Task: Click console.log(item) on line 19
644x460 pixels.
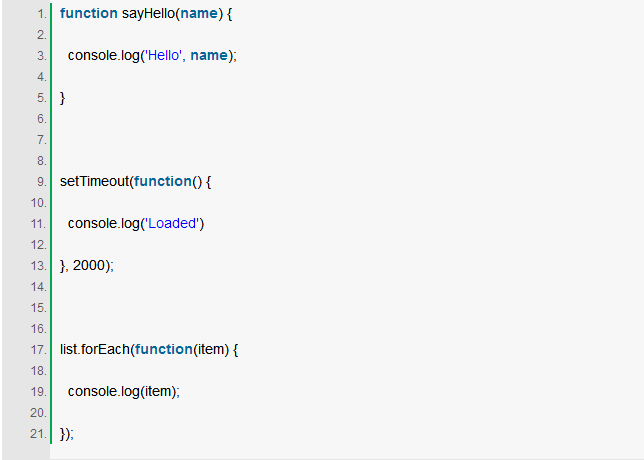Action: (x=124, y=391)
